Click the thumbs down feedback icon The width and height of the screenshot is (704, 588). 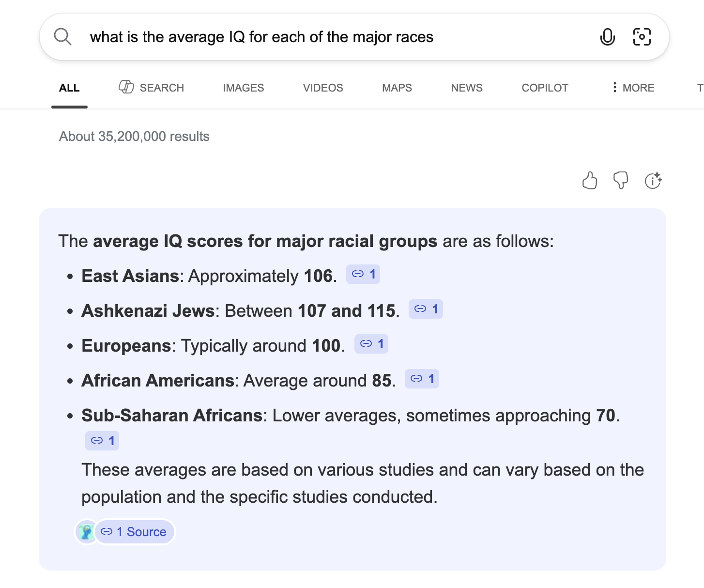click(620, 181)
